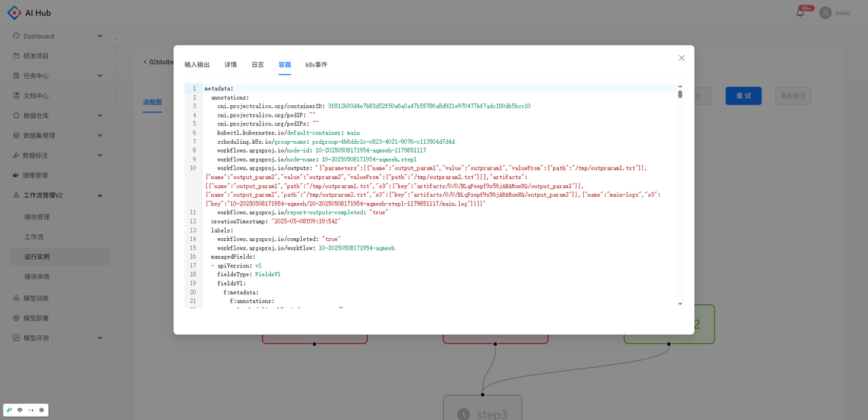The image size is (868, 420).
Task: Expand the 模型评测 menu
Action: [100, 337]
